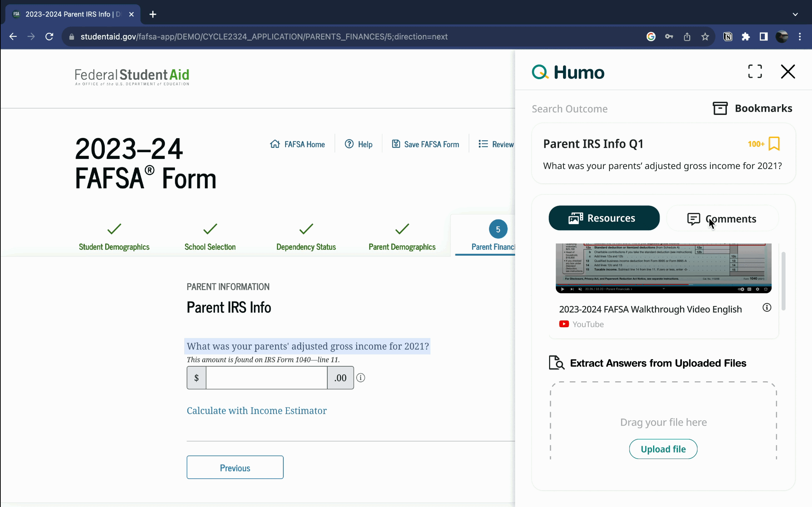Open Calculate with Income Estimator link

pos(256,411)
